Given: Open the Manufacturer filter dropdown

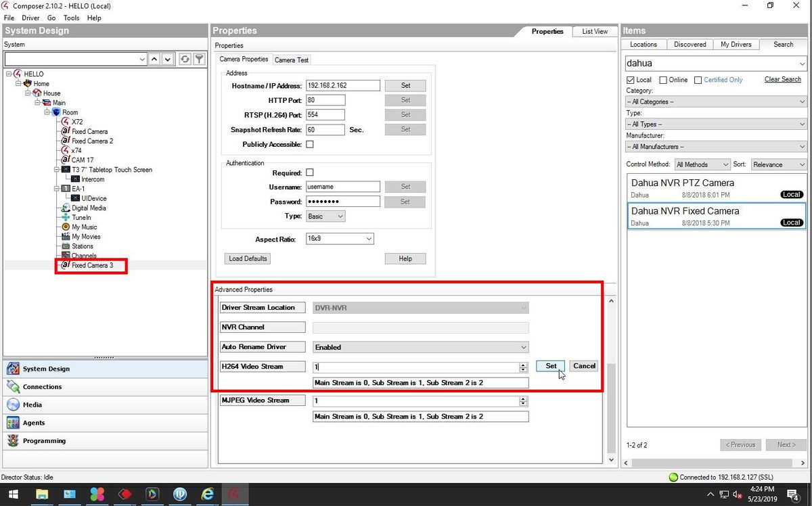Looking at the screenshot, I should (x=716, y=147).
